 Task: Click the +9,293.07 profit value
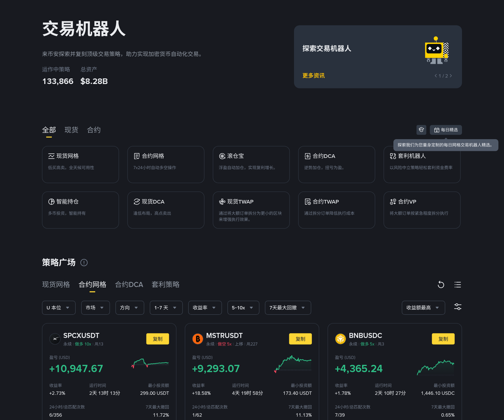(x=216, y=368)
